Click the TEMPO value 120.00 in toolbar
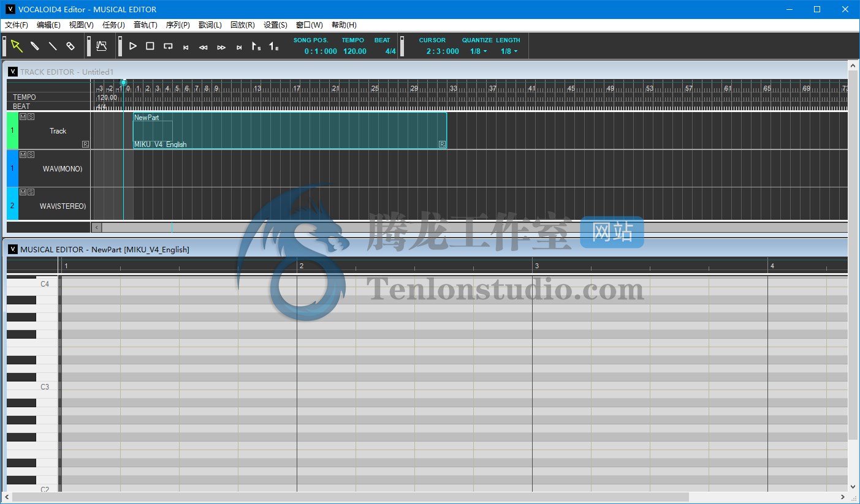This screenshot has width=860, height=504. 355,51
